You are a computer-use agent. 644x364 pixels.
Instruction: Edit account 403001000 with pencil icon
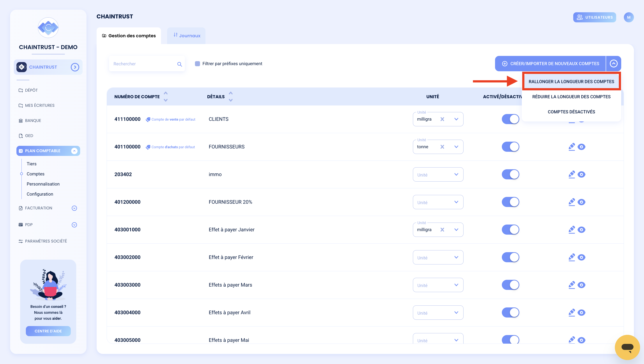click(x=571, y=230)
